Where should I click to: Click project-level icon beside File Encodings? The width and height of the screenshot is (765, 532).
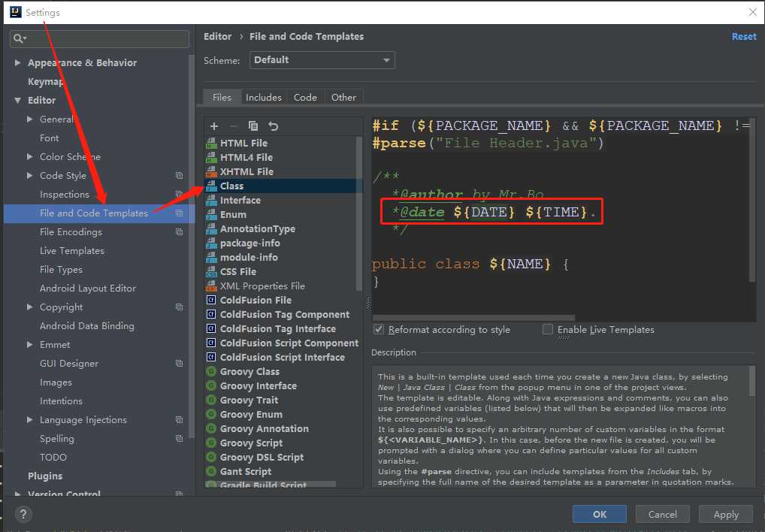click(179, 232)
